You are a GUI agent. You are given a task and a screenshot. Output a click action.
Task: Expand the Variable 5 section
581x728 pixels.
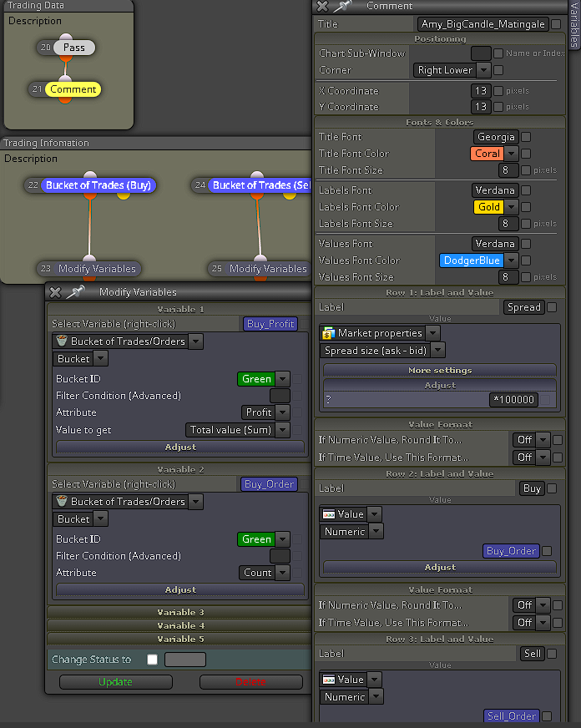[180, 639]
